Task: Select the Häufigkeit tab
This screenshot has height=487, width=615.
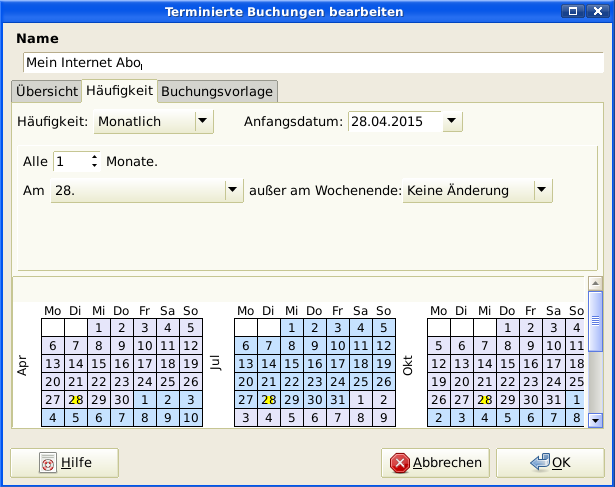Action: click(x=119, y=90)
